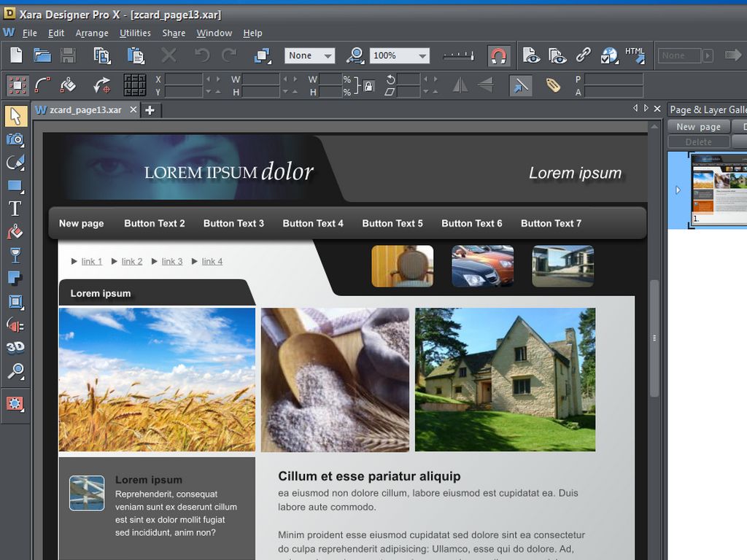Open the 100% zoom level dropdown
Viewport: 747px width, 560px height.
pos(422,56)
